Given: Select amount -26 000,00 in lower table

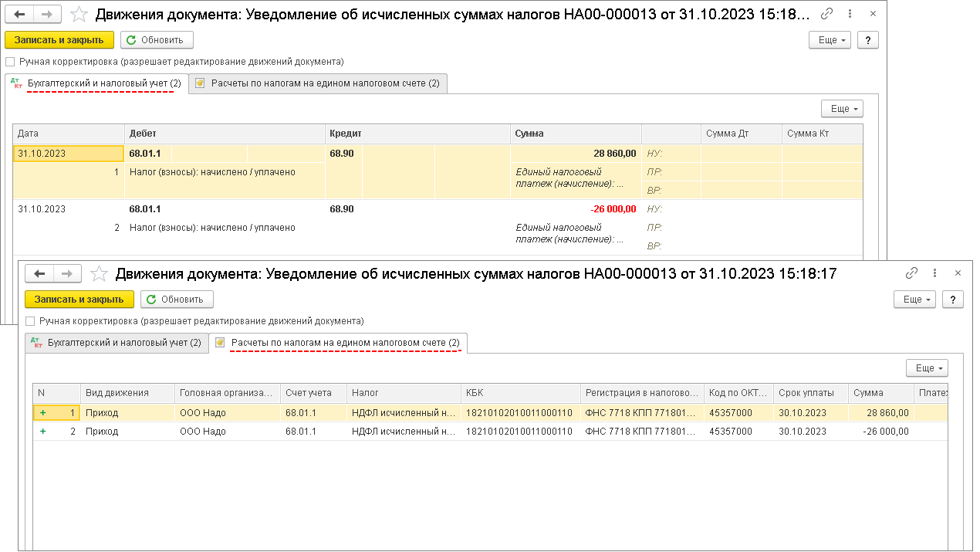Looking at the screenshot, I should pos(881,432).
